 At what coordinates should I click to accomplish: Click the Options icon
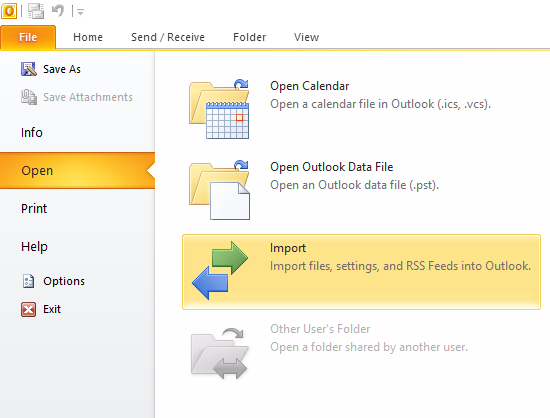tap(28, 281)
